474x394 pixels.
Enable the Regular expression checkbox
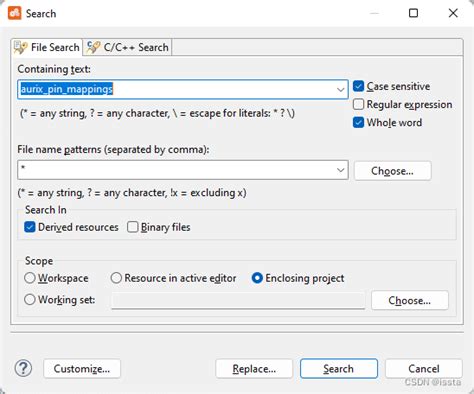(x=358, y=104)
